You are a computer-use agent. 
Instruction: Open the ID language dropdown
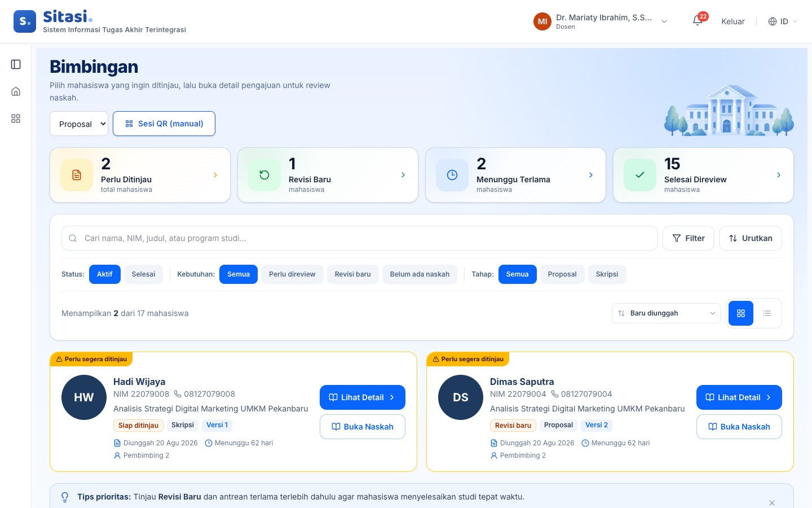click(783, 21)
